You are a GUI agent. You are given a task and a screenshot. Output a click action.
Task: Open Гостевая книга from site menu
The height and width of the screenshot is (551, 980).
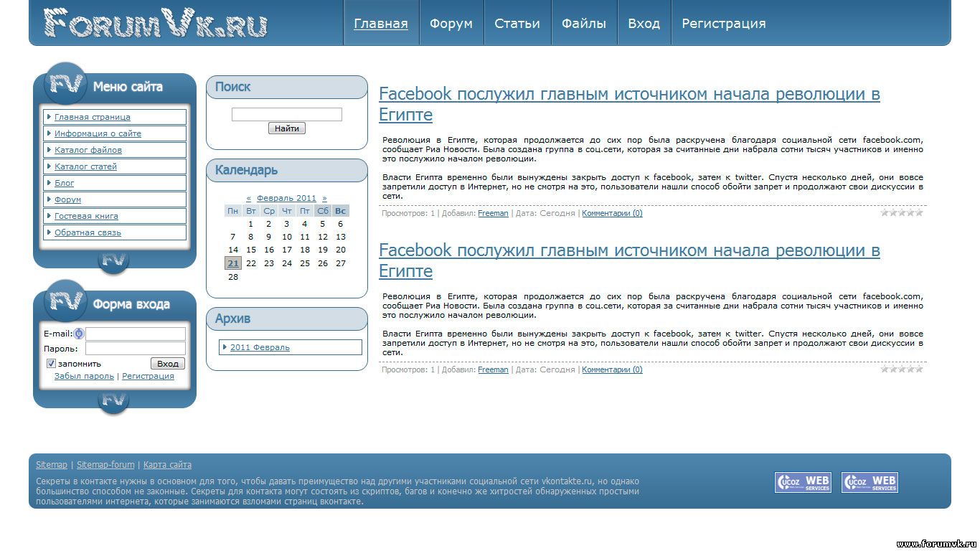[115, 216]
